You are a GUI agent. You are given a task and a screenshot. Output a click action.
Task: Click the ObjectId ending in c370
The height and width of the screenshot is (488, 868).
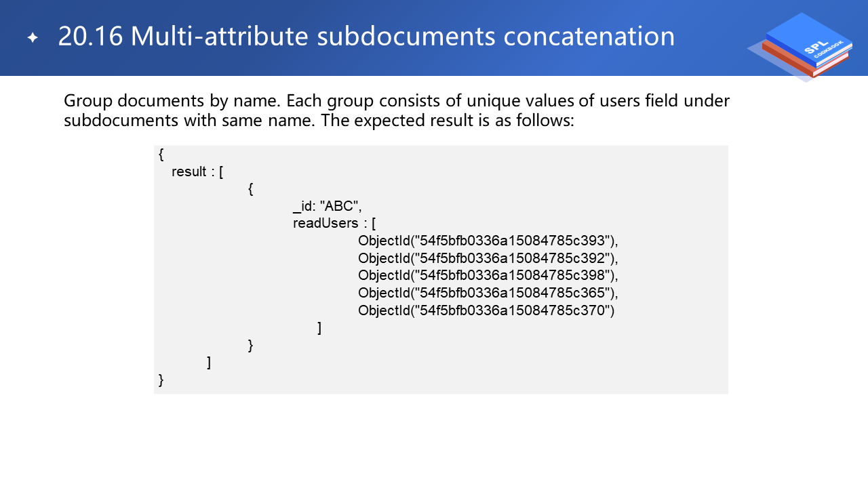486,310
